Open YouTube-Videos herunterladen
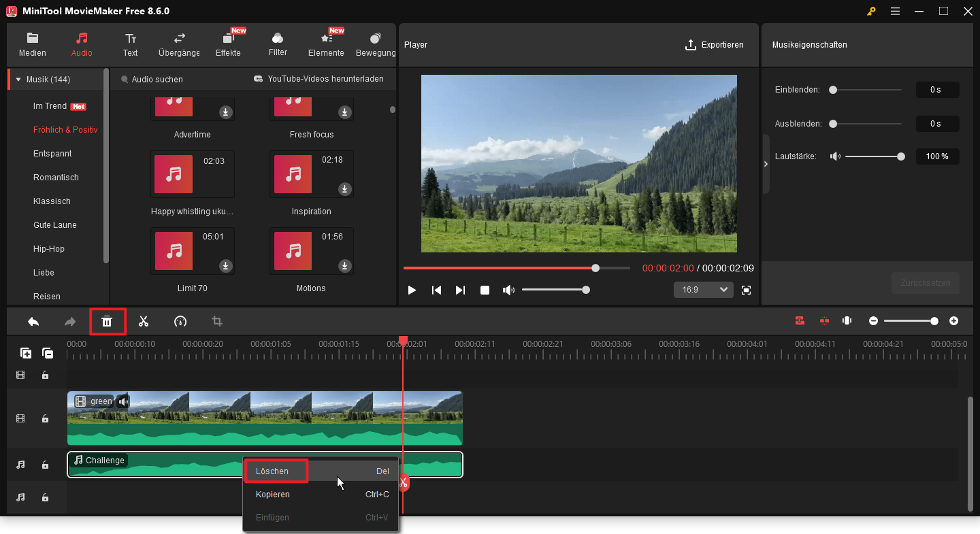 click(325, 79)
